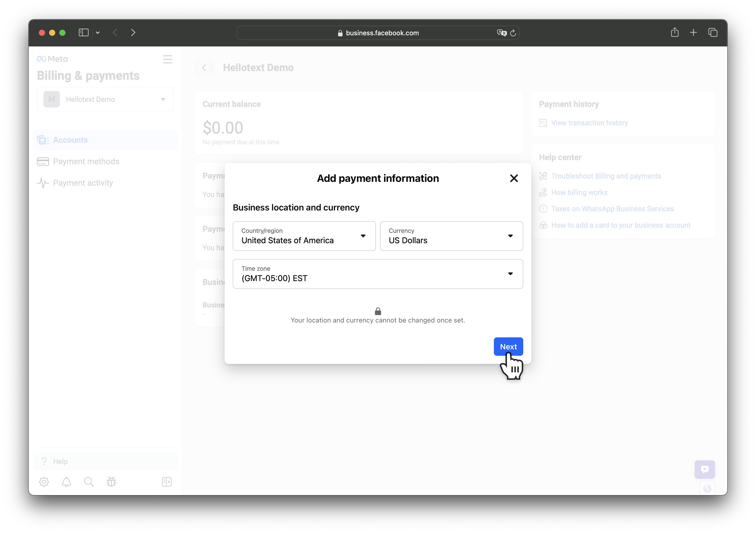Viewport: 756px width, 533px height.
Task: Click the Payment methods card icon
Action: (x=43, y=161)
